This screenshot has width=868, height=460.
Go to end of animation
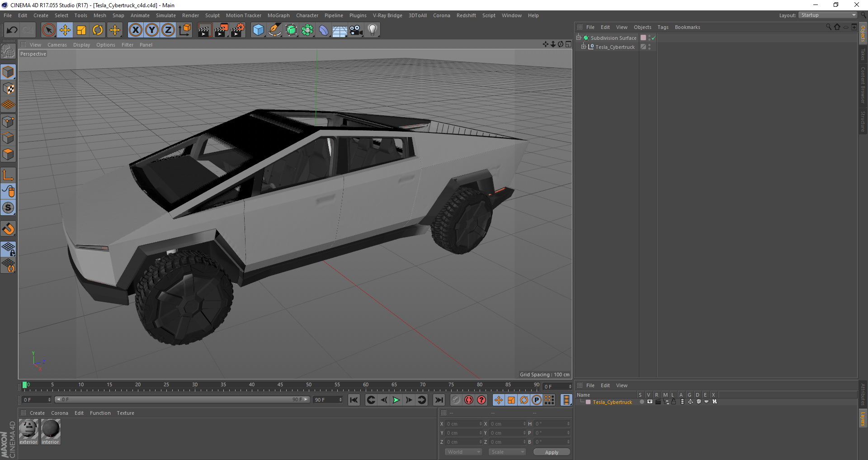coord(439,400)
